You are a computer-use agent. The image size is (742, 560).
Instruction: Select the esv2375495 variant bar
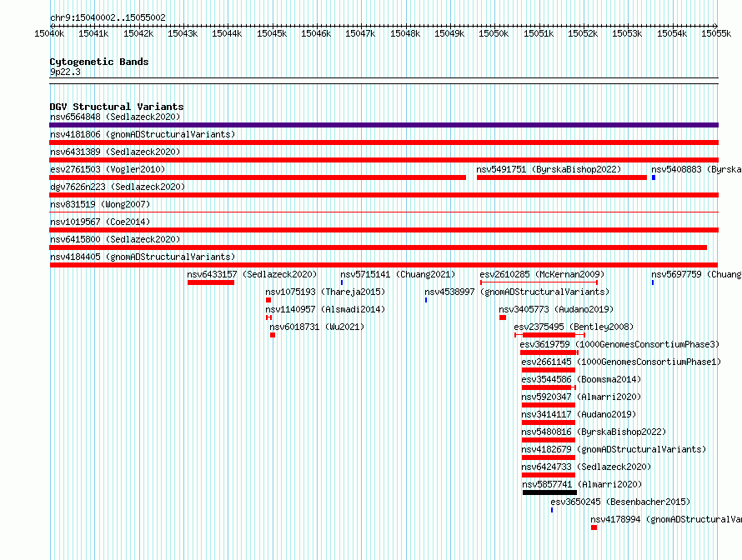click(x=550, y=335)
